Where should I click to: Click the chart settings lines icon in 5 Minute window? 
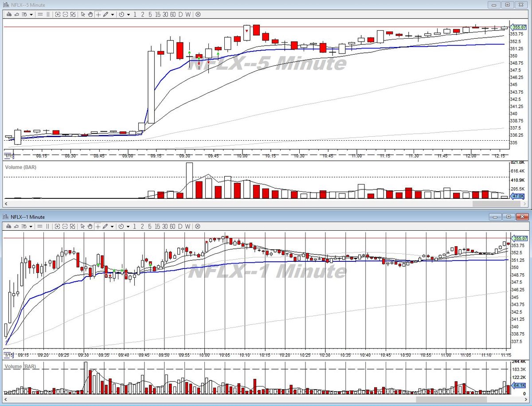[24, 14]
